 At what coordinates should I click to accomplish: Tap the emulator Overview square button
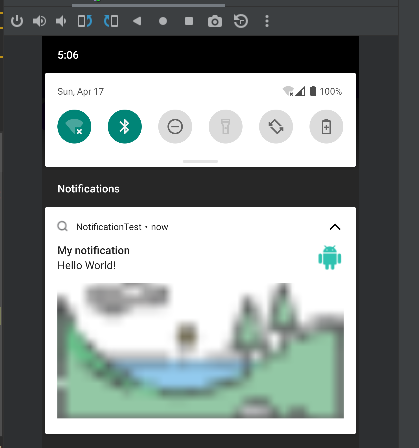click(x=189, y=21)
